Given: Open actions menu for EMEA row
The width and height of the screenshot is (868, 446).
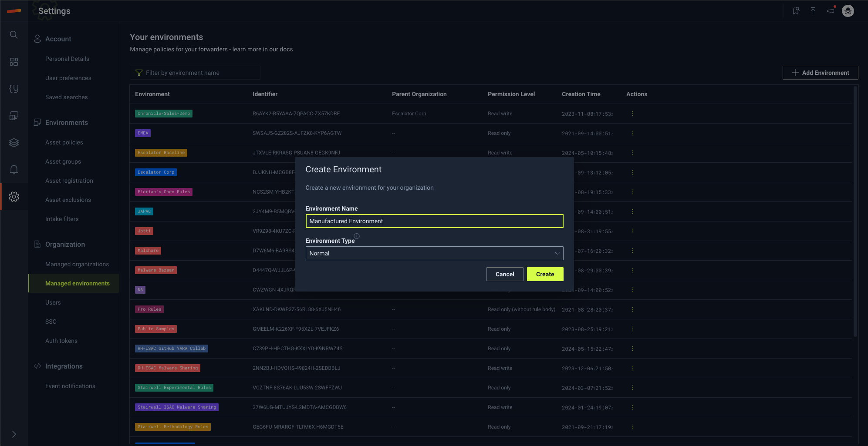Looking at the screenshot, I should [x=632, y=133].
